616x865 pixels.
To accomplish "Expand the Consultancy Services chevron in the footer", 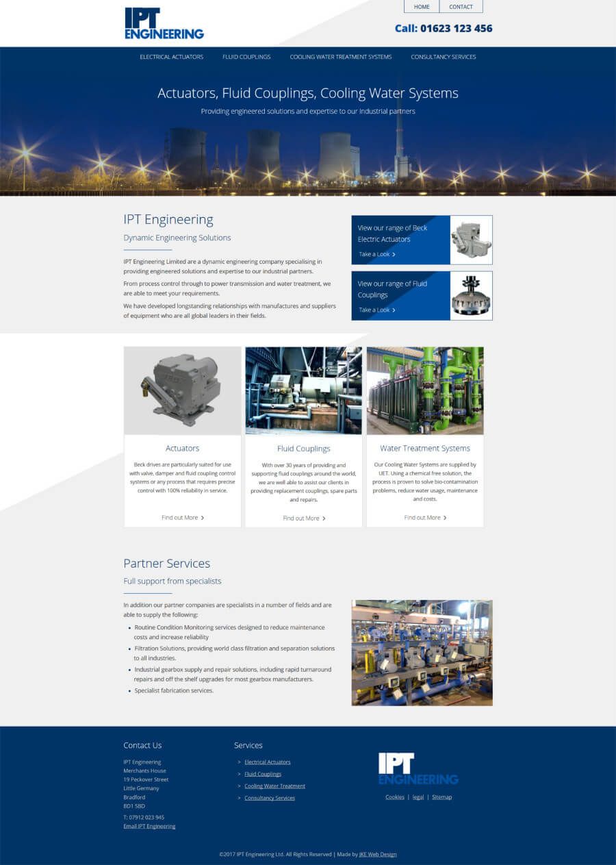I will 238,798.
